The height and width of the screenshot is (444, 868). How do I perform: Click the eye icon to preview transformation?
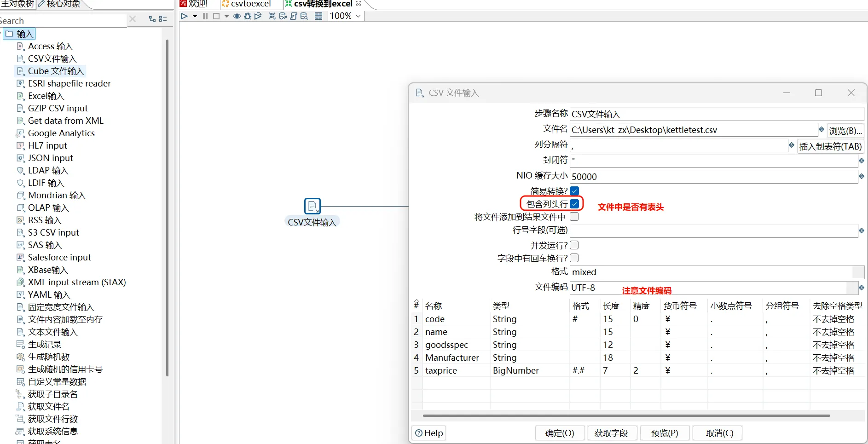tap(237, 16)
